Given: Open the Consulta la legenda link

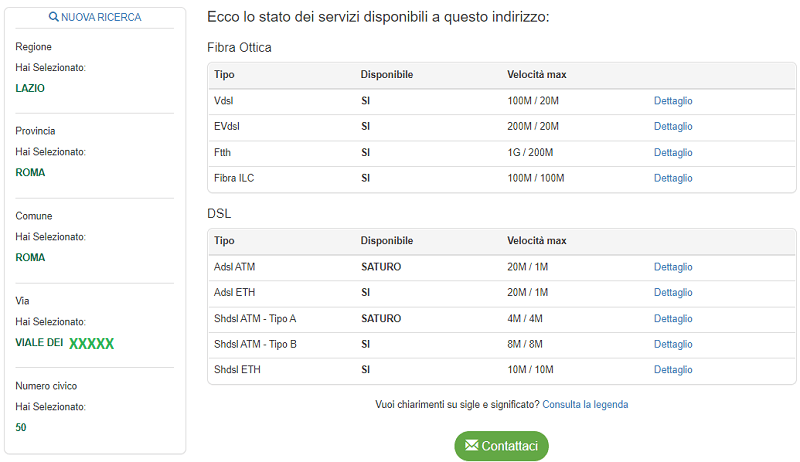Looking at the screenshot, I should [x=586, y=405].
